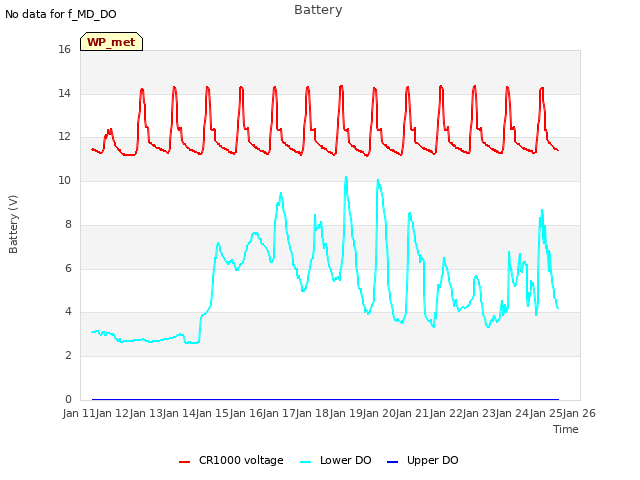Click the Jan 17 x-axis tick label
The width and height of the screenshot is (640, 480).
pos(279,413)
